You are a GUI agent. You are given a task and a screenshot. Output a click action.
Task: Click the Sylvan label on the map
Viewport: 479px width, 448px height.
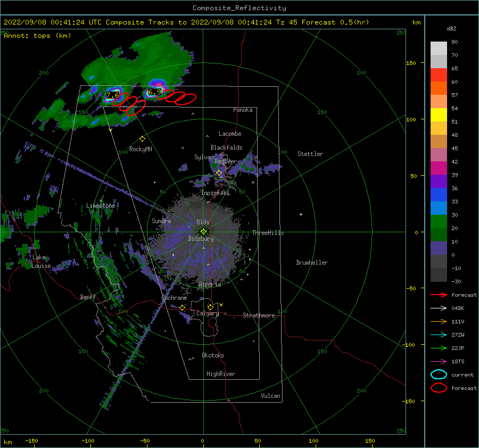pyautogui.click(x=204, y=157)
